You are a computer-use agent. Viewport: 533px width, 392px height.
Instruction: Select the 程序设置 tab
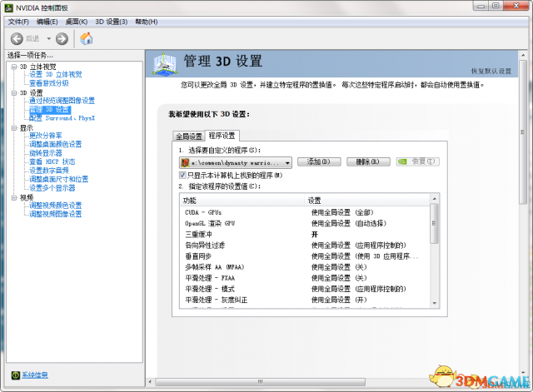pyautogui.click(x=222, y=136)
